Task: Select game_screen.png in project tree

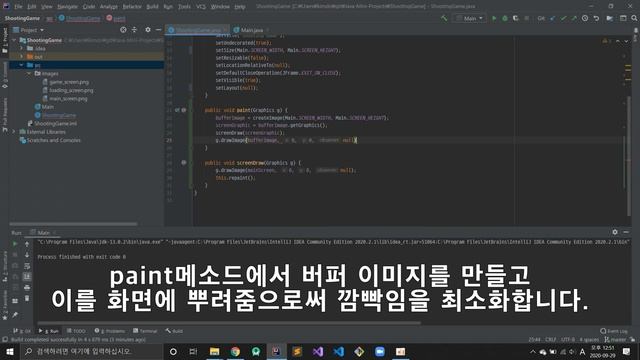Action: pyautogui.click(x=68, y=82)
